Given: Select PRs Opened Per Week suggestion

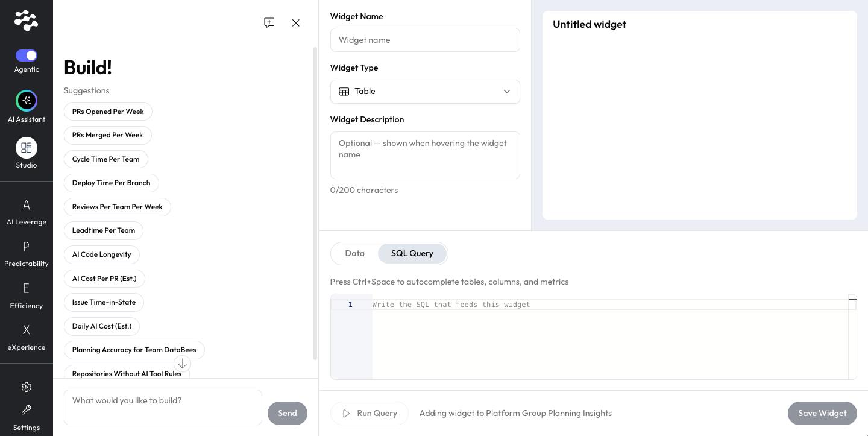Looking at the screenshot, I should click(108, 112).
